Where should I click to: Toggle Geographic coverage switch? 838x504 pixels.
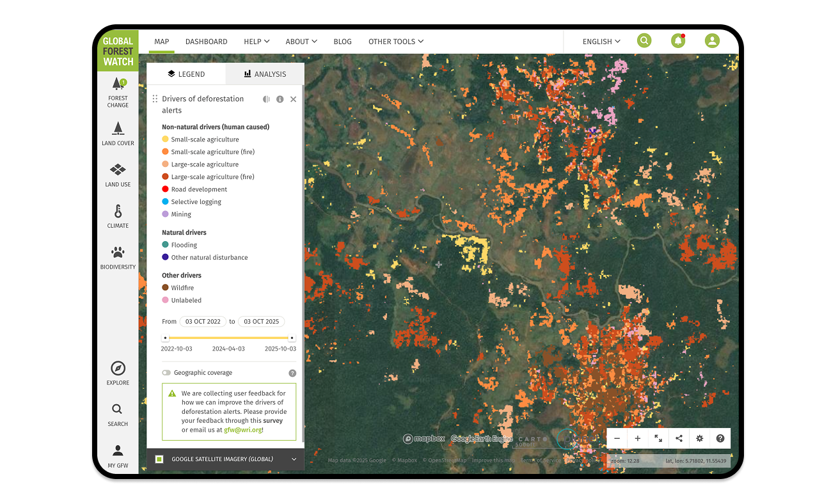point(166,373)
